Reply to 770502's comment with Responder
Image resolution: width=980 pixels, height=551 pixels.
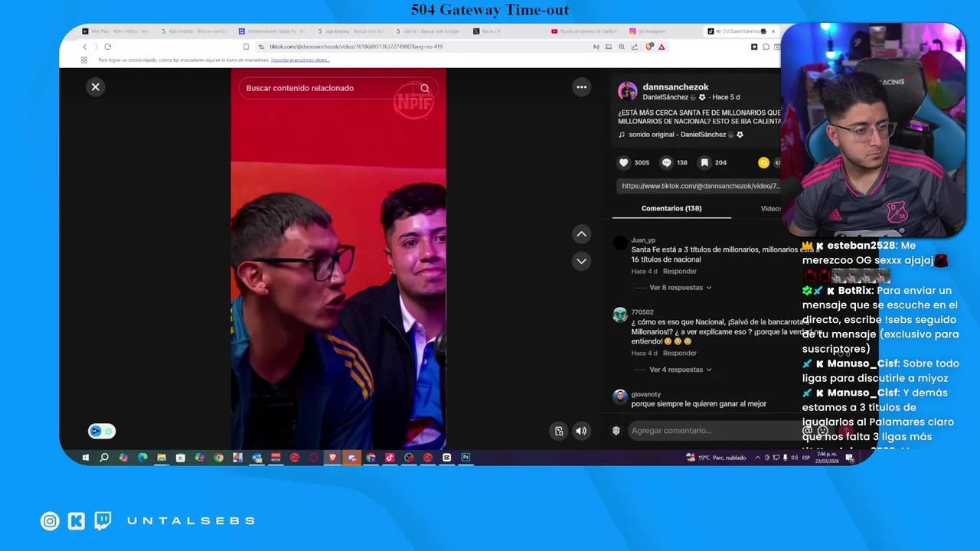(680, 353)
